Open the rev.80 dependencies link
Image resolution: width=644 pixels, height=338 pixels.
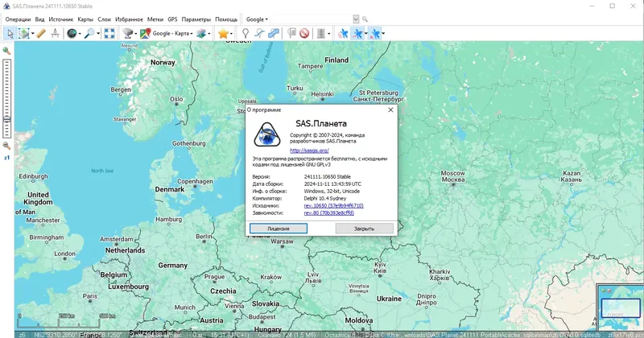click(x=328, y=212)
